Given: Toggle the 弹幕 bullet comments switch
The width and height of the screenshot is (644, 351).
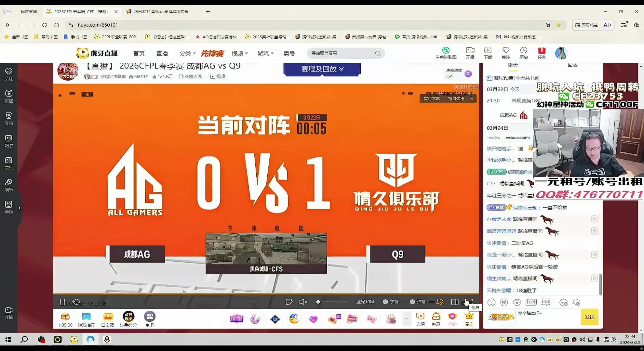Looking at the screenshot, I should pyautogui.click(x=412, y=302).
